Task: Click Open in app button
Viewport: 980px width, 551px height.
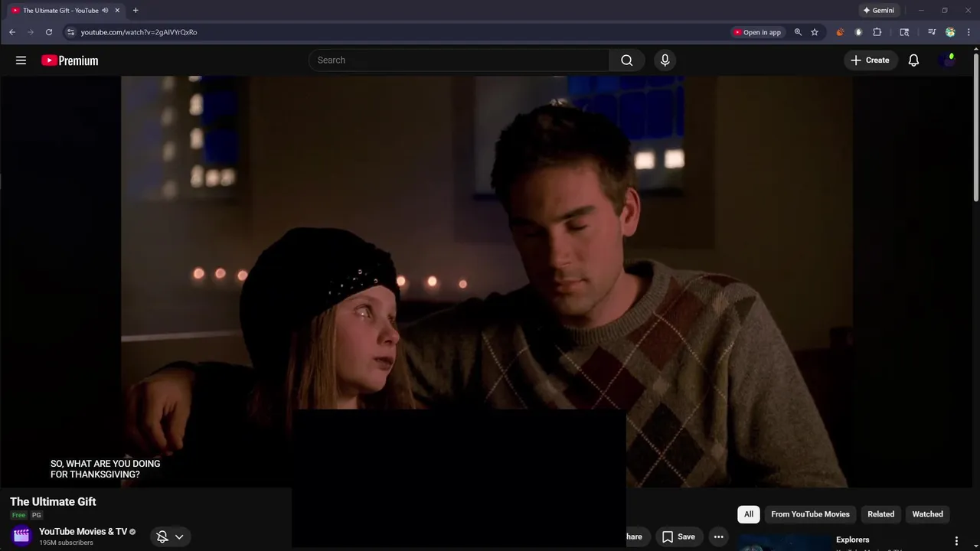Action: (x=757, y=32)
